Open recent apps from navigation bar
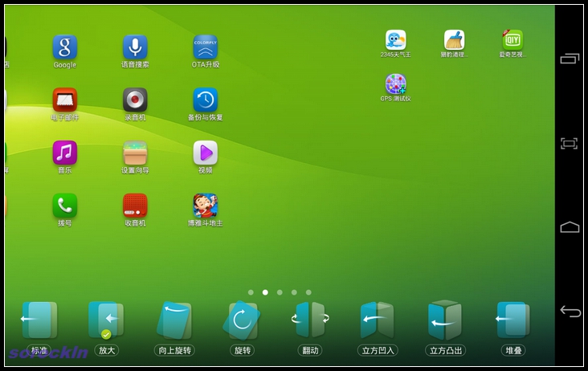This screenshot has width=588, height=371. coord(570,59)
